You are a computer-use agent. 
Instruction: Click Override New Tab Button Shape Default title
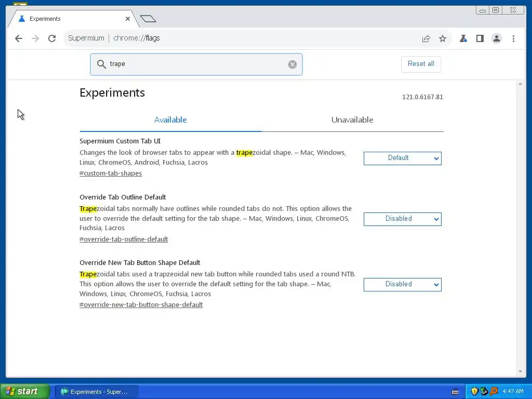[x=140, y=262]
